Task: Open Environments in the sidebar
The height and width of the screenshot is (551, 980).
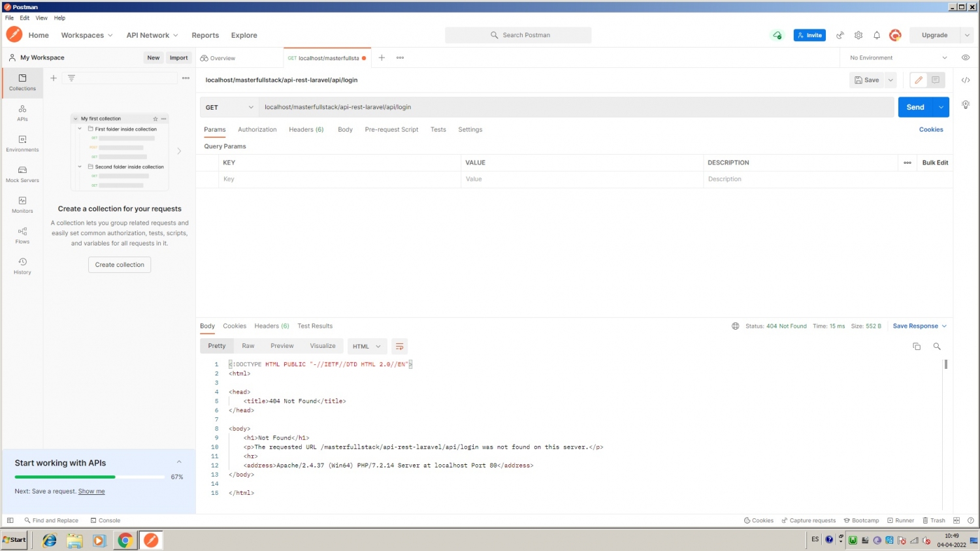Action: click(22, 144)
